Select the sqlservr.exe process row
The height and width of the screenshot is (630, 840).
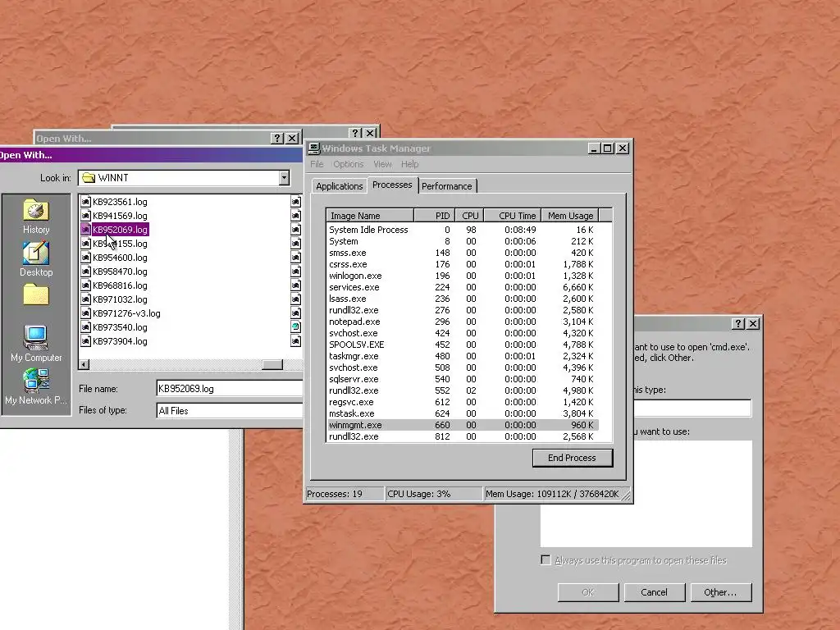(463, 379)
